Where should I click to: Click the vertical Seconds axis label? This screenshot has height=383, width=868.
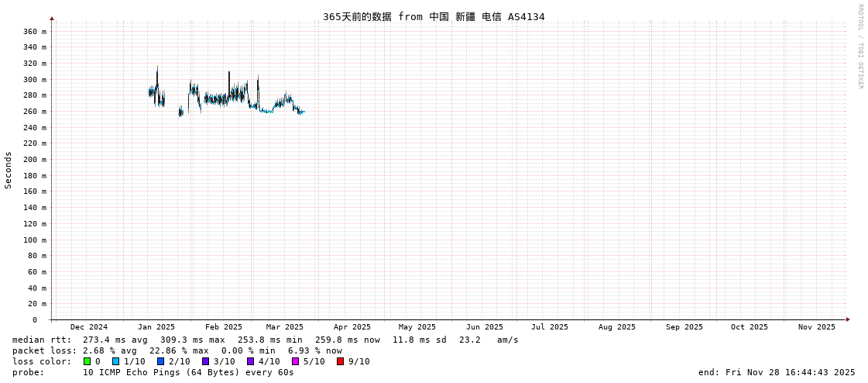pos(9,170)
